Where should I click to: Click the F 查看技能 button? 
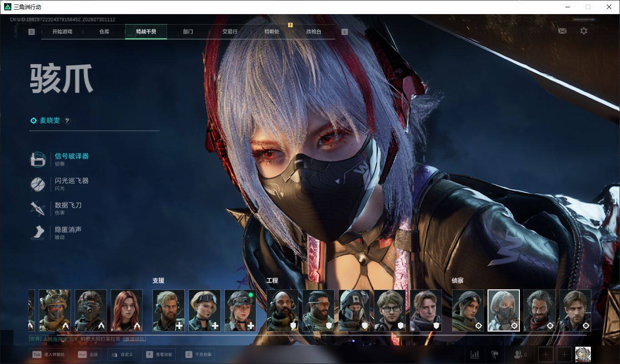click(x=159, y=354)
